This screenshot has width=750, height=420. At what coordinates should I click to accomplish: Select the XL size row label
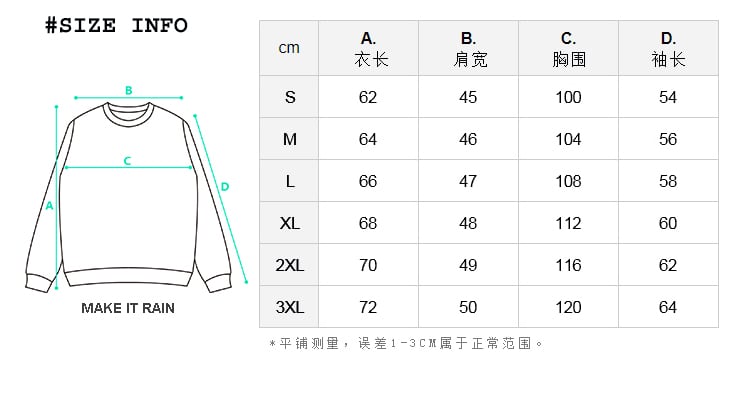pyautogui.click(x=290, y=223)
